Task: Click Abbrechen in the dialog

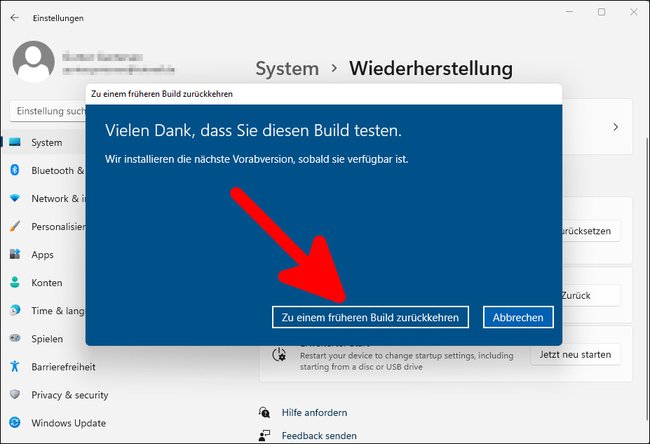Action: 518,317
